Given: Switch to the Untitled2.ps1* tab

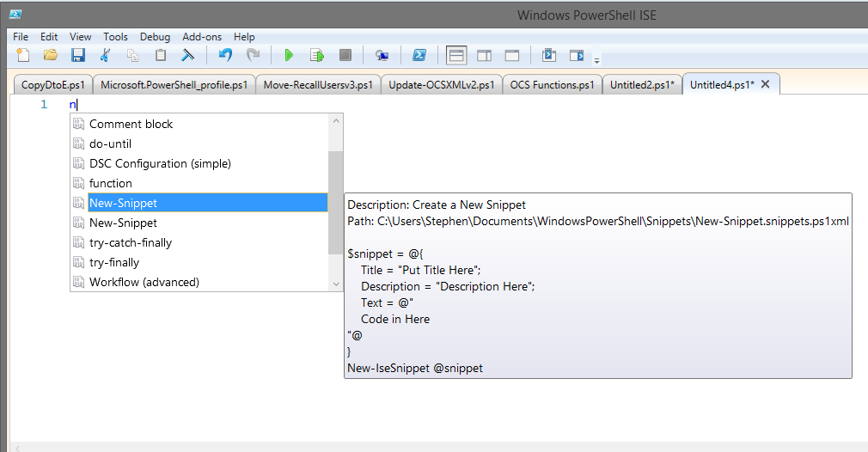Looking at the screenshot, I should coord(642,85).
